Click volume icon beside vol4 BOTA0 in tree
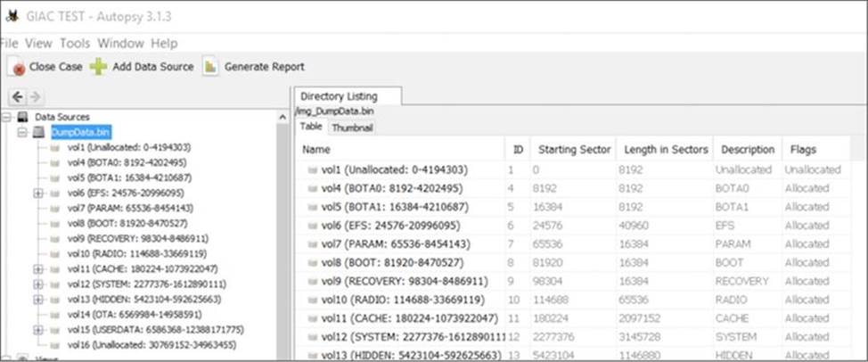 [54, 163]
